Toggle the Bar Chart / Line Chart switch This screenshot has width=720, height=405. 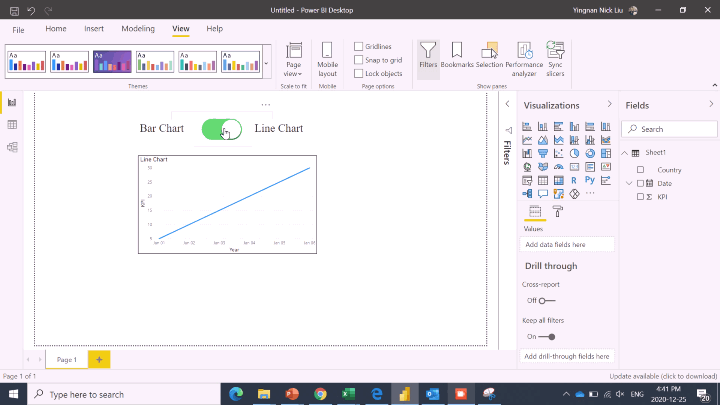[222, 129]
